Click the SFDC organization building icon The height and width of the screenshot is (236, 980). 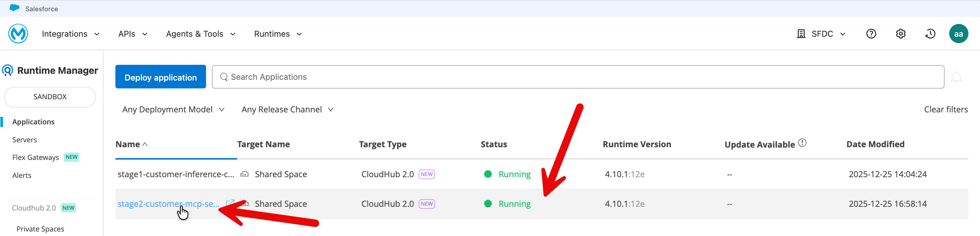(801, 34)
